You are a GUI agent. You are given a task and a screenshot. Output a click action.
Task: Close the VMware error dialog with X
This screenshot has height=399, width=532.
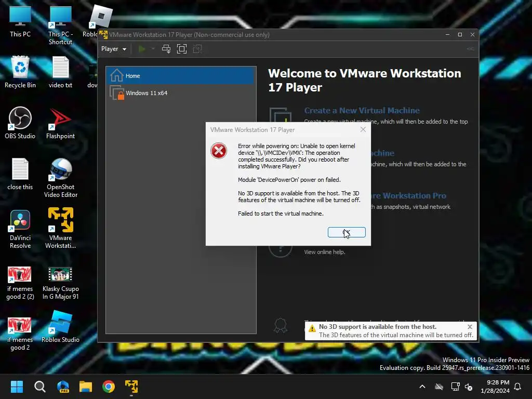[363, 129]
